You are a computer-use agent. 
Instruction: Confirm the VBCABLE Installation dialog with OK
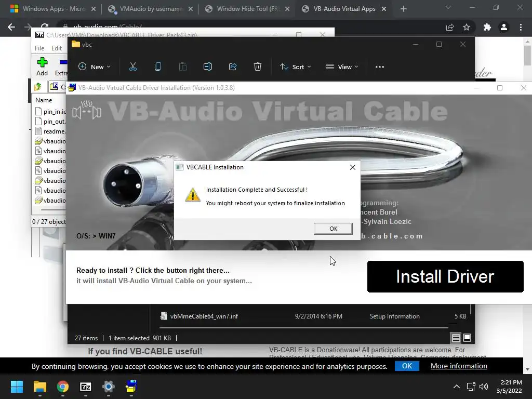(333, 229)
